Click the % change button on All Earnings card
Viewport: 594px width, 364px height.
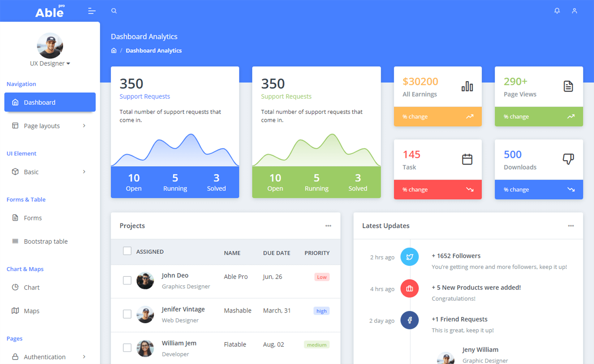tap(438, 117)
